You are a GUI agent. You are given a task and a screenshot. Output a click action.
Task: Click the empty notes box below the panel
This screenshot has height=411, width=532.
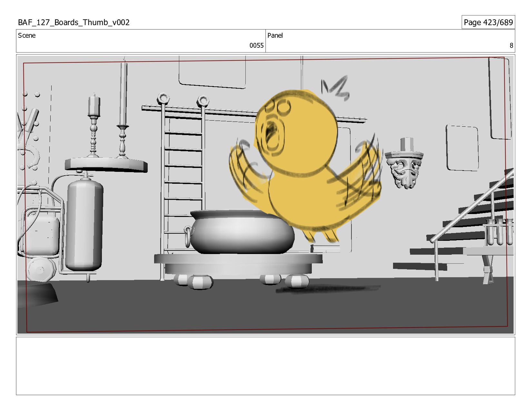click(x=265, y=366)
